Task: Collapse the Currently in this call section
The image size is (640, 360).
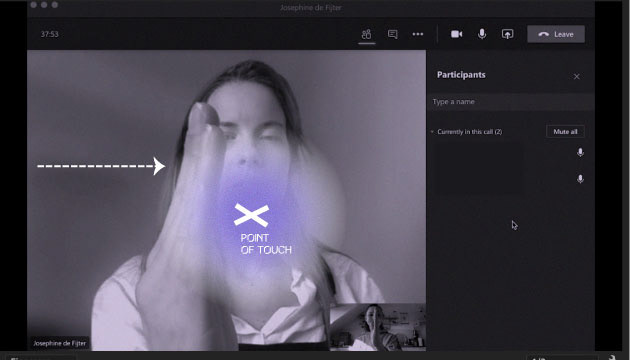Action: [432, 132]
